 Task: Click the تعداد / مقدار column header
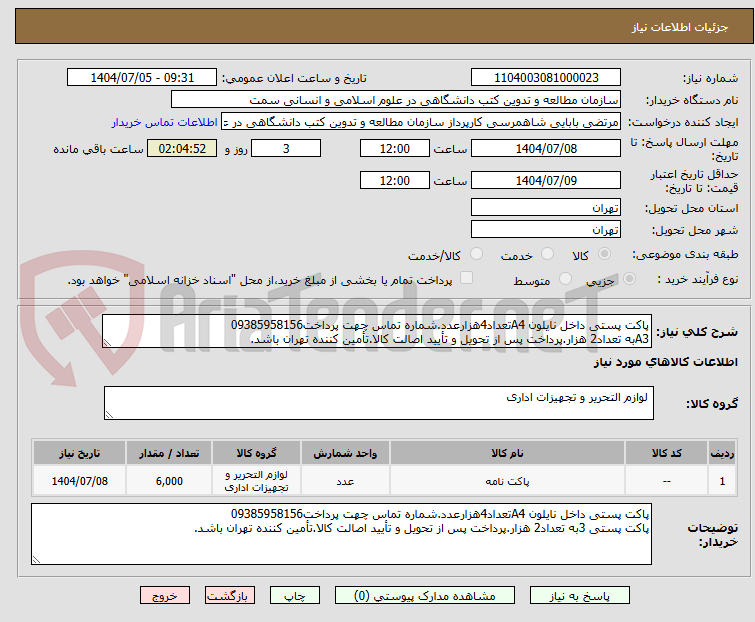[169, 453]
